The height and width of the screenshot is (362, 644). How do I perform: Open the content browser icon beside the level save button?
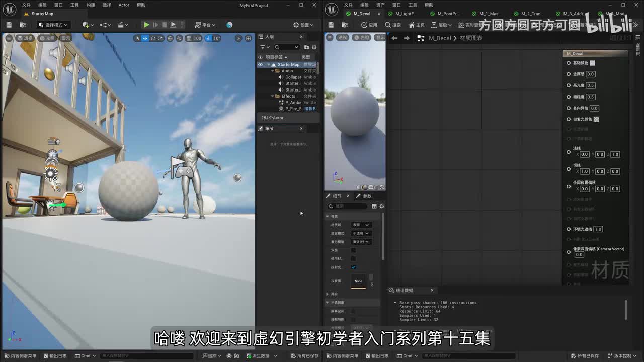click(x=23, y=25)
